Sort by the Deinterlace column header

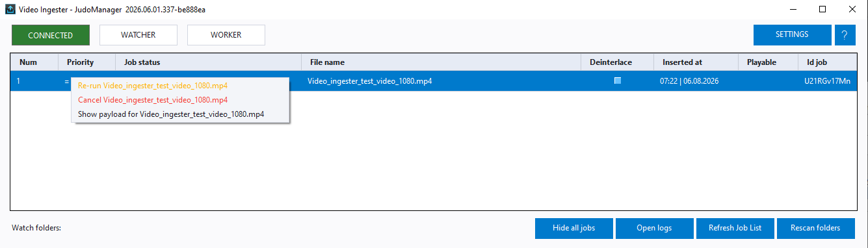point(617,62)
